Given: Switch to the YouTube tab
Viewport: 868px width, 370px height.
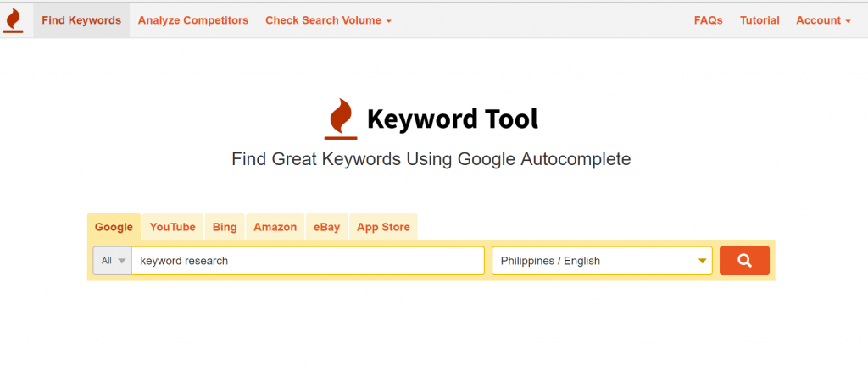Looking at the screenshot, I should pyautogui.click(x=172, y=227).
